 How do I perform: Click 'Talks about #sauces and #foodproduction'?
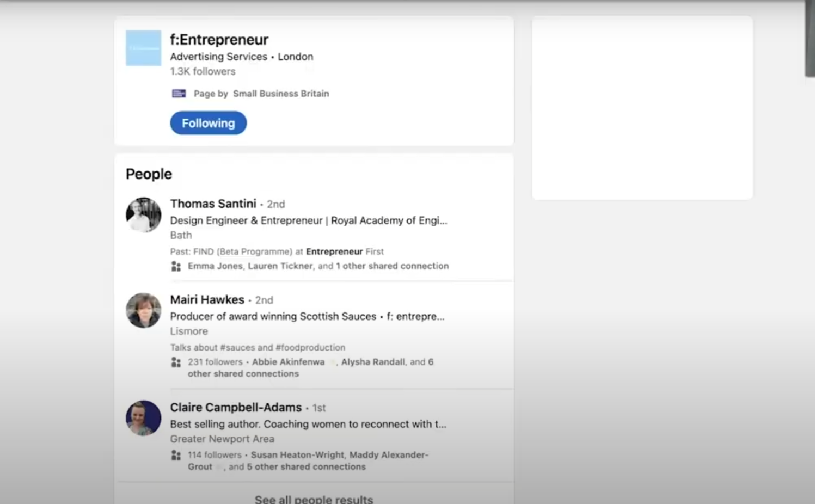tap(258, 347)
